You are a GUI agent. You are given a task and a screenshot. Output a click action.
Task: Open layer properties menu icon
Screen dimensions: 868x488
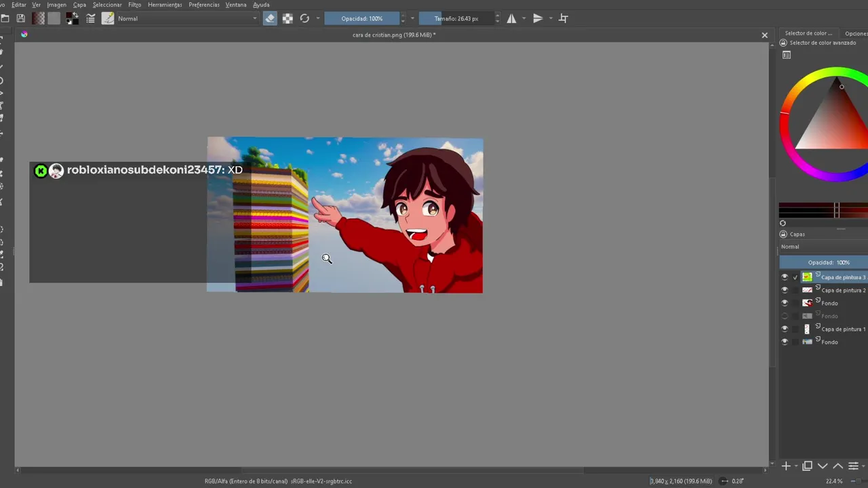[853, 466]
